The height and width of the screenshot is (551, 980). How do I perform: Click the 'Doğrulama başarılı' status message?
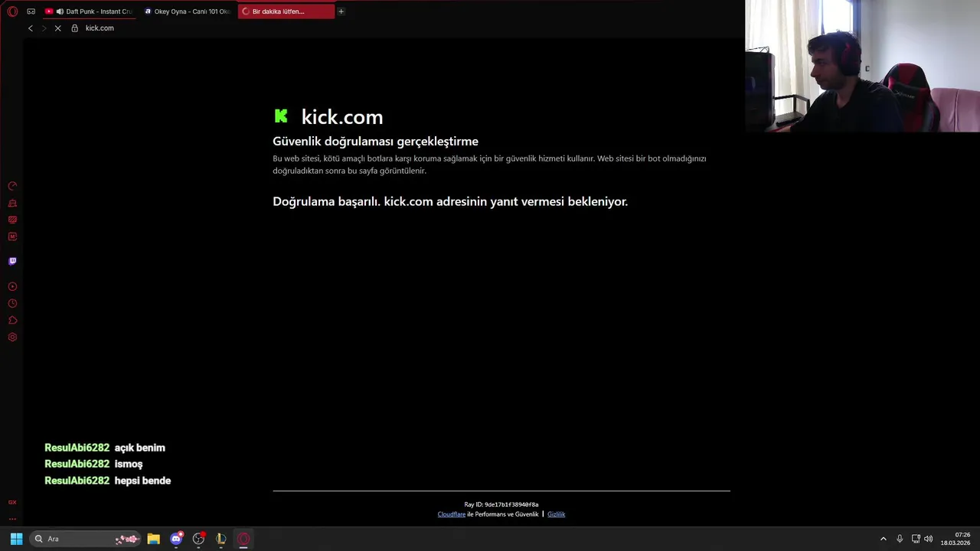(x=450, y=201)
